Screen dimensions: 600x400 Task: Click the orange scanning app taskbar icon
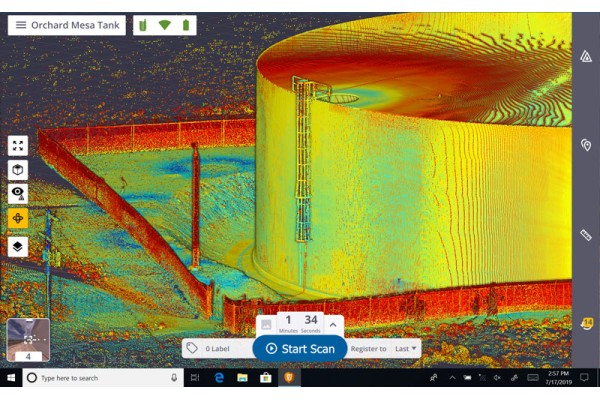289,378
